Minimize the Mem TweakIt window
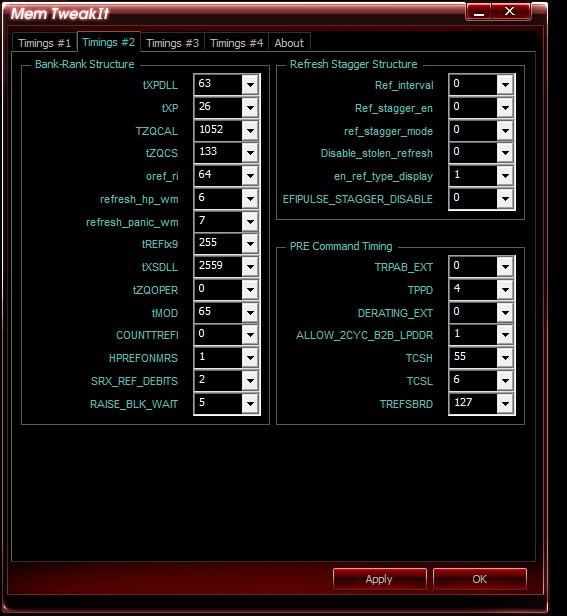This screenshot has height=616, width=567. click(x=479, y=11)
